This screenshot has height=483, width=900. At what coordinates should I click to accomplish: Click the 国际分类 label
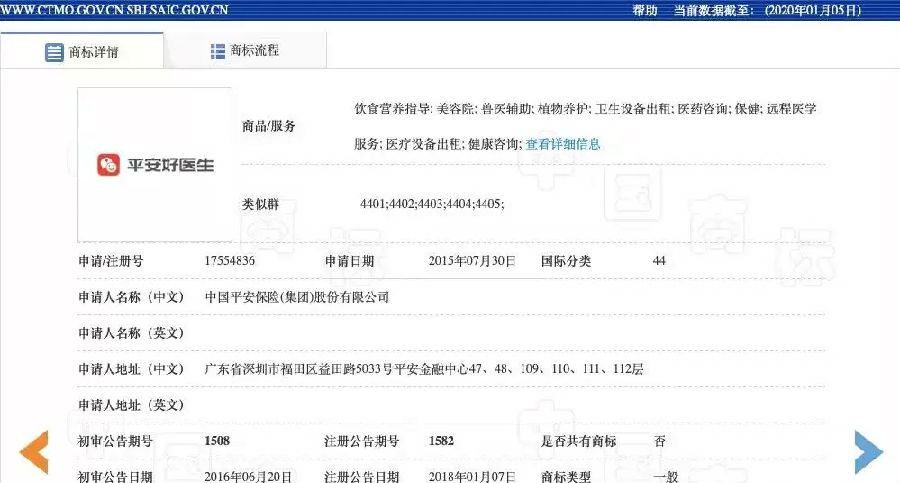[566, 261]
